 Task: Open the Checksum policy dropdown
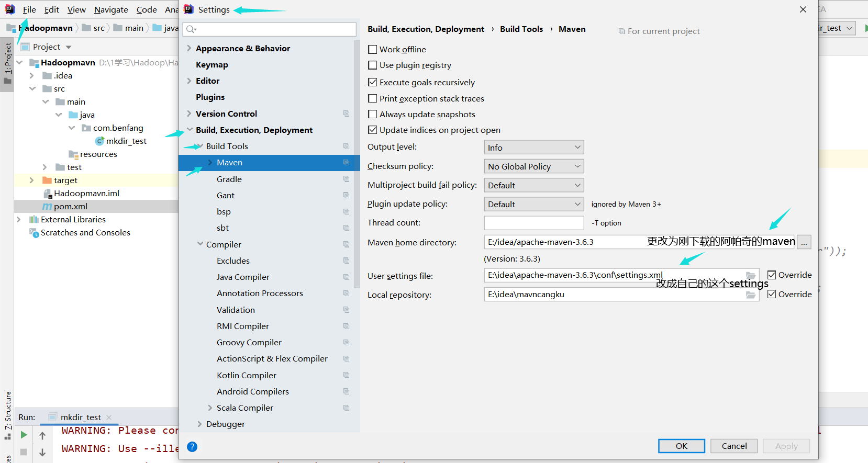click(x=534, y=166)
